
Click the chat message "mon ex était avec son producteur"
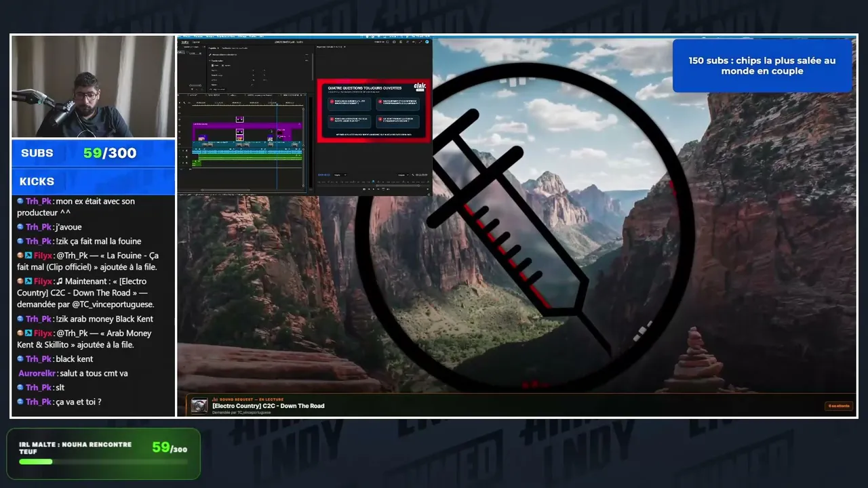76,207
